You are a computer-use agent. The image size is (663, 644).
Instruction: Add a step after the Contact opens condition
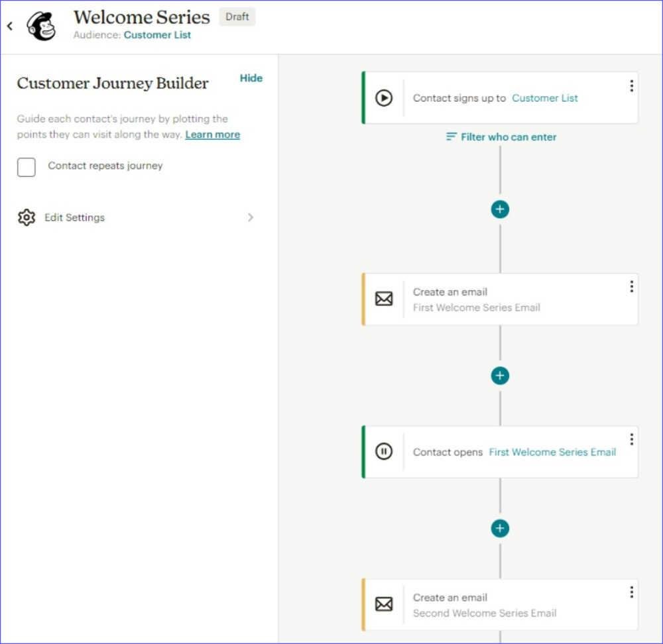tap(499, 527)
